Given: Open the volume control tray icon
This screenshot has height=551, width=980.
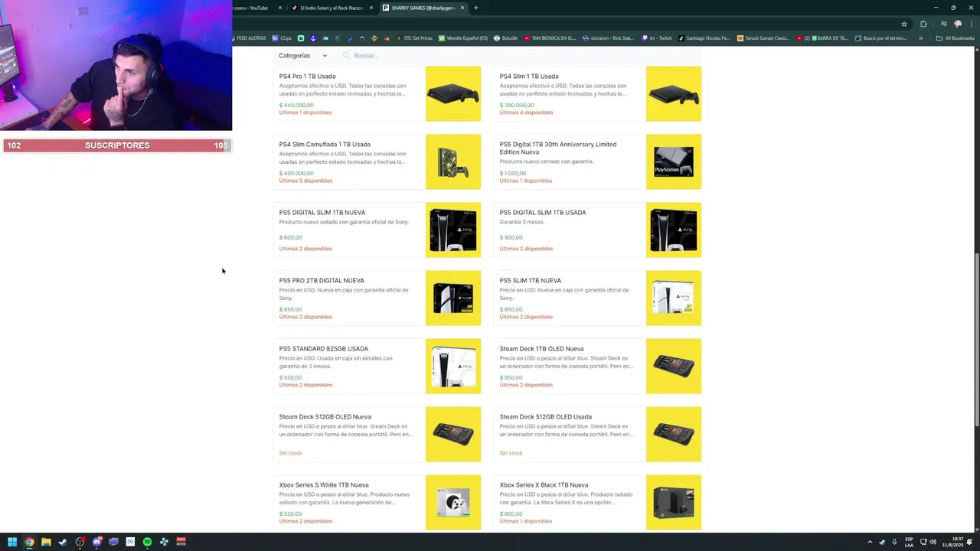Looking at the screenshot, I should pos(933,542).
